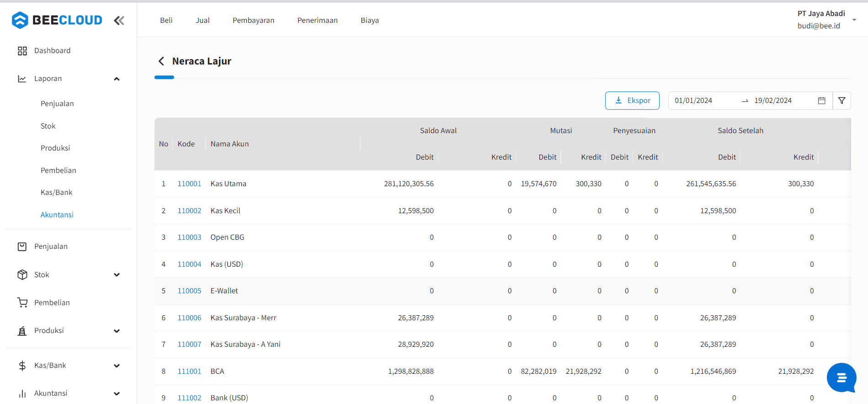This screenshot has width=868, height=404.
Task: Click the Nama Akun column header
Action: (x=229, y=144)
